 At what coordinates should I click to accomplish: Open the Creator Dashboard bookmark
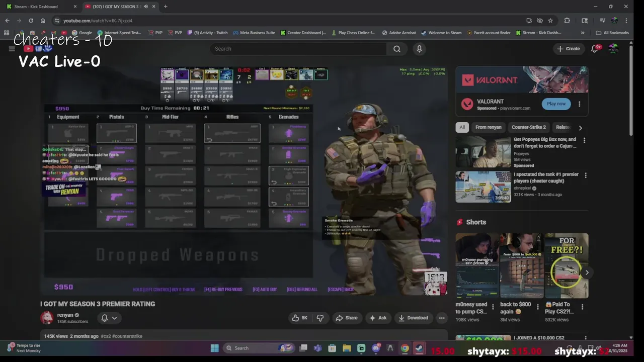pyautogui.click(x=303, y=33)
